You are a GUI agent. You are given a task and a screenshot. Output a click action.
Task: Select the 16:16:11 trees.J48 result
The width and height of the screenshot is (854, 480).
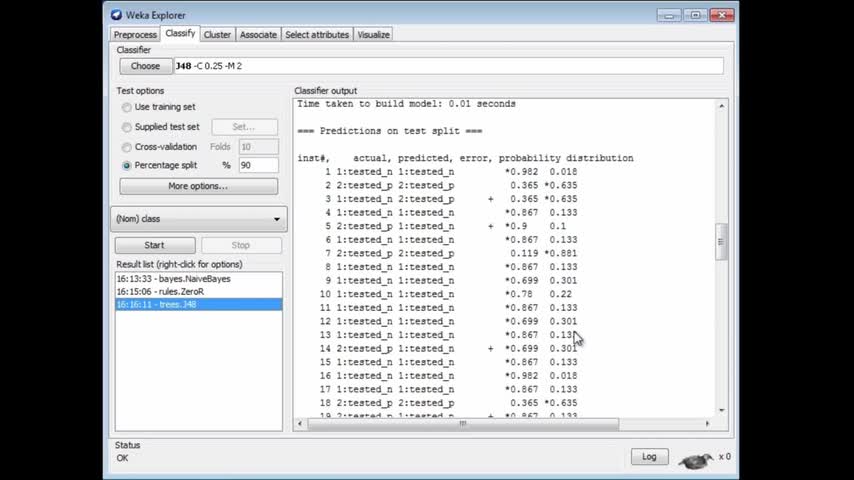pos(199,305)
